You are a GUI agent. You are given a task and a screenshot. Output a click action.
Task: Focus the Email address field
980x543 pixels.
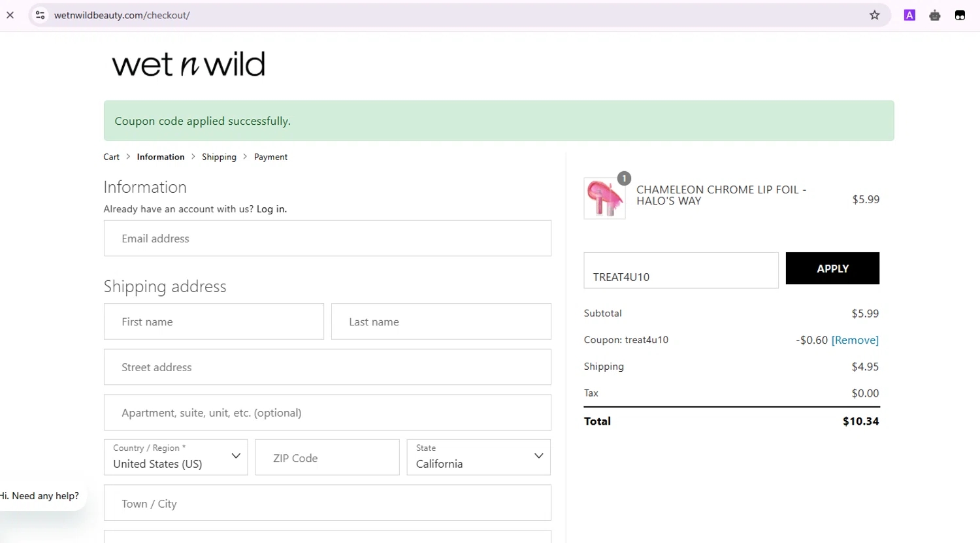[x=327, y=239]
